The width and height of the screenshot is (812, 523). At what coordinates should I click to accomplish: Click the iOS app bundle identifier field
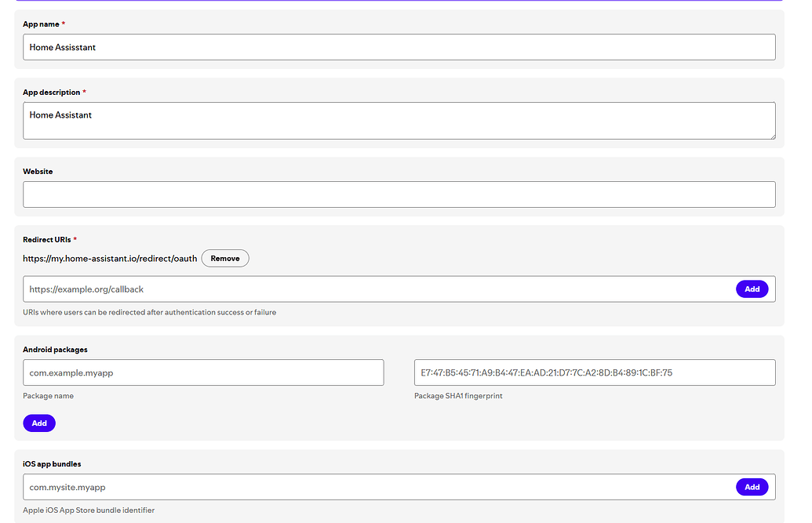(x=377, y=486)
